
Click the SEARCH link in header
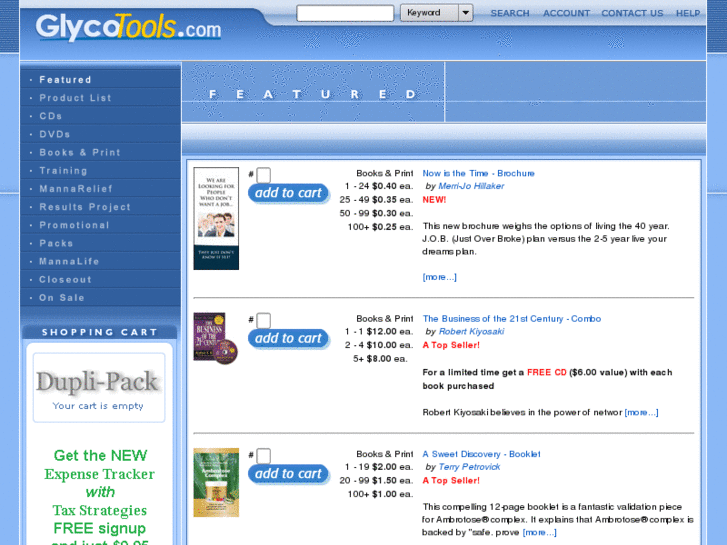click(510, 13)
